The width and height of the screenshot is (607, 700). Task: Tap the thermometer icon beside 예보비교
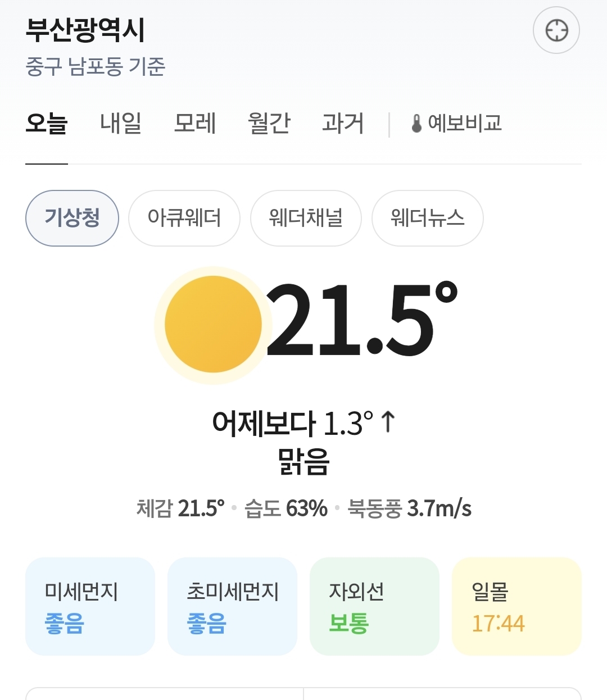tap(416, 124)
